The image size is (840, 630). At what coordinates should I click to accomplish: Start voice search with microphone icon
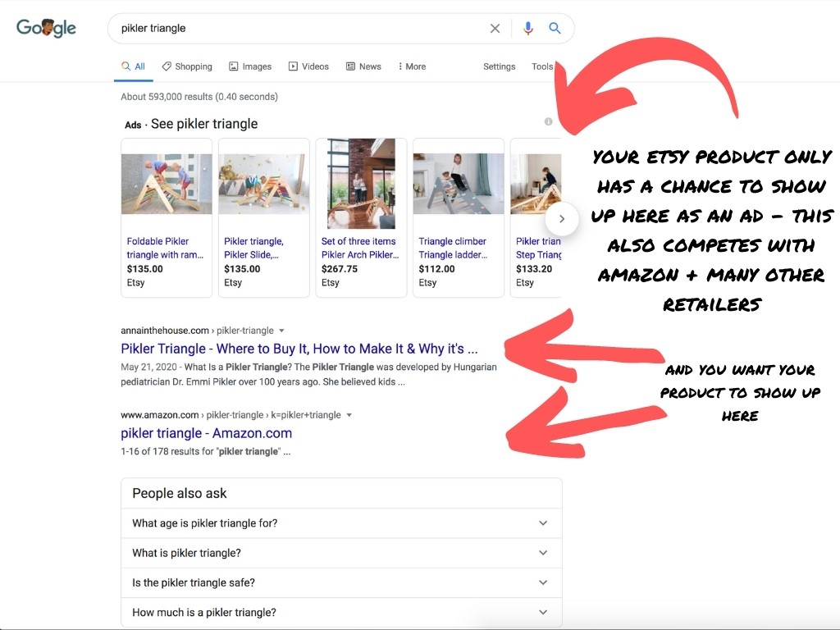pyautogui.click(x=527, y=29)
